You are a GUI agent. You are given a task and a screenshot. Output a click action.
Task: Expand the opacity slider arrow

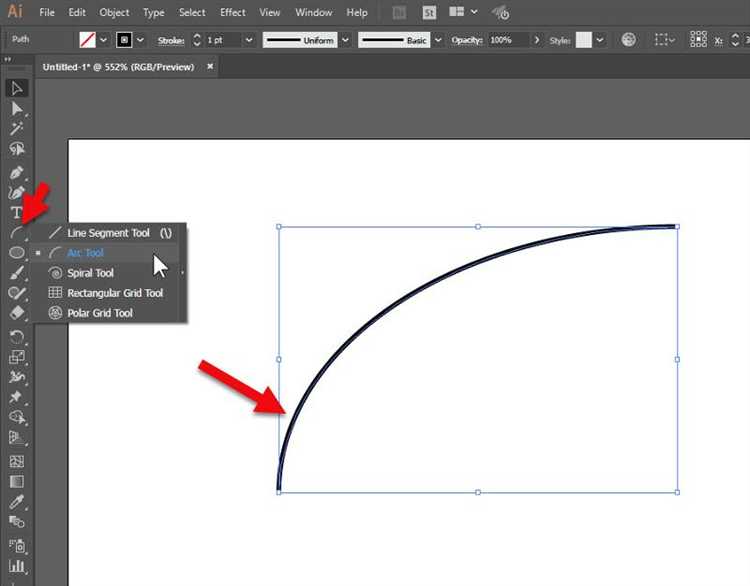click(x=537, y=40)
